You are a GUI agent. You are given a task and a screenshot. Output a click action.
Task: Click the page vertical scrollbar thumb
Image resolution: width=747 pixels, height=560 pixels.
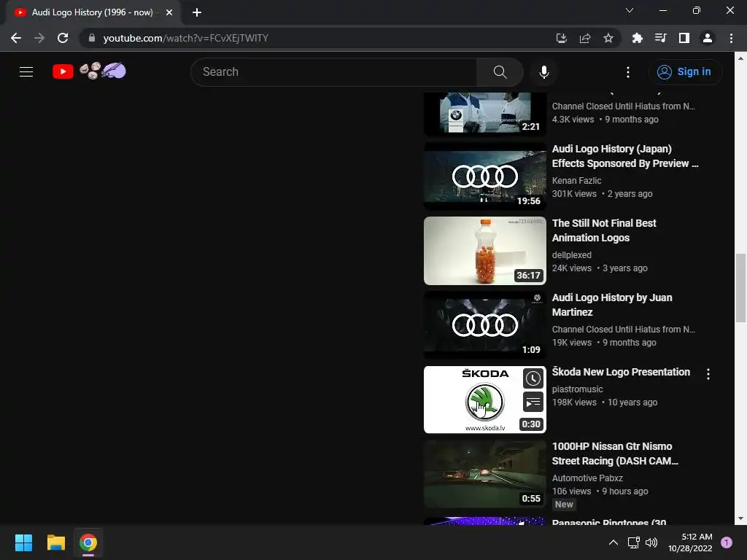point(740,288)
